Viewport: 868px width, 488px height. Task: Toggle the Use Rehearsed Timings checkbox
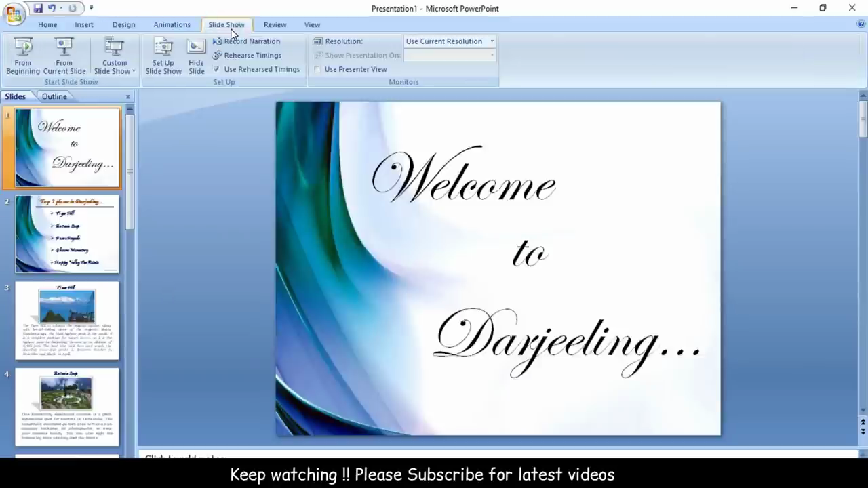pyautogui.click(x=216, y=69)
